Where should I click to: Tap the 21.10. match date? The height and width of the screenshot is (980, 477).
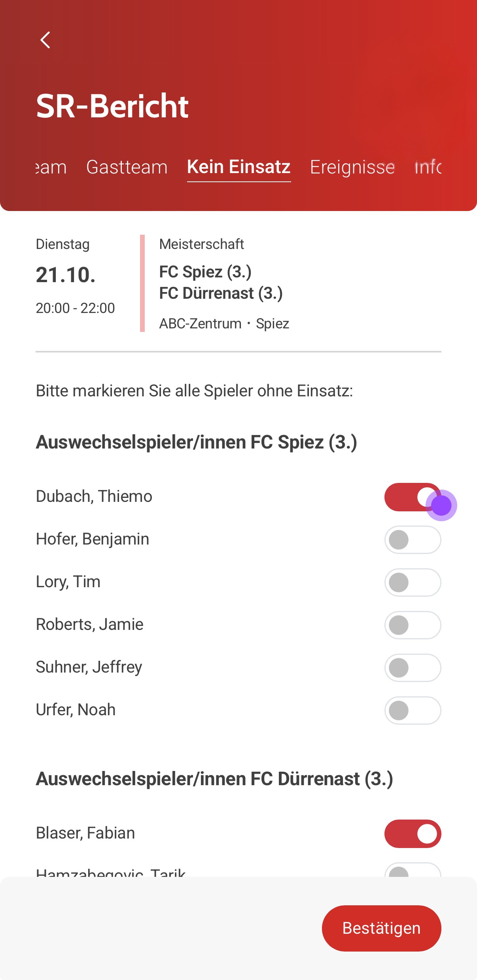tap(66, 275)
